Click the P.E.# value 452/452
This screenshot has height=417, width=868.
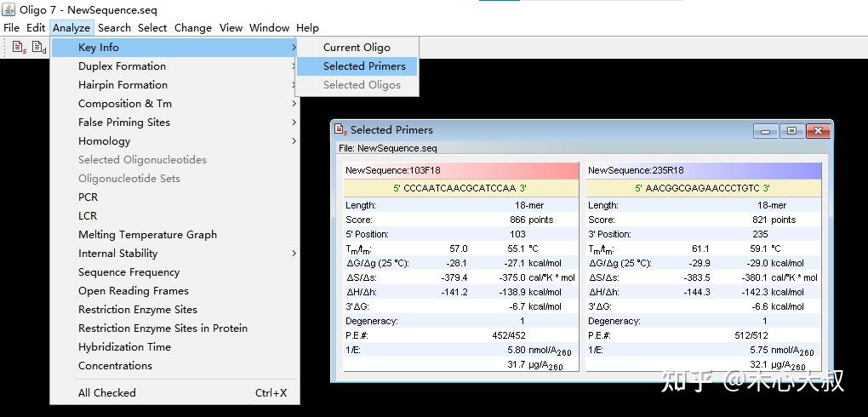pos(509,335)
